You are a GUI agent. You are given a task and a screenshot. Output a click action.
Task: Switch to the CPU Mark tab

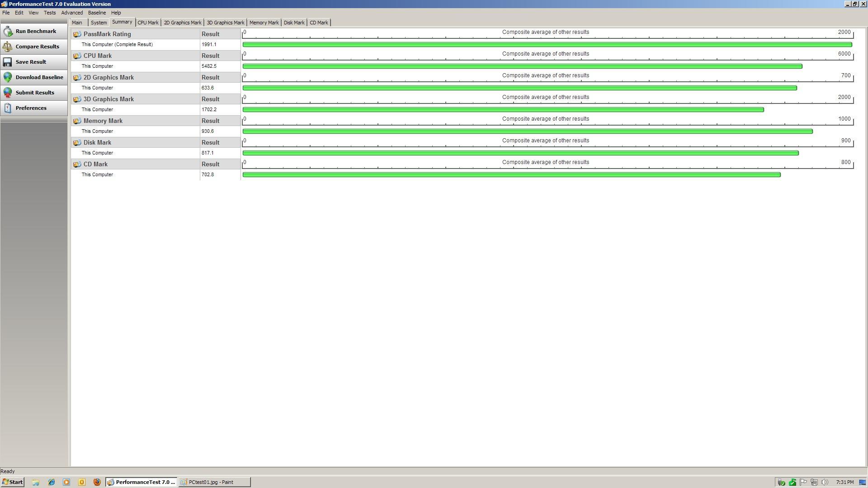click(148, 23)
